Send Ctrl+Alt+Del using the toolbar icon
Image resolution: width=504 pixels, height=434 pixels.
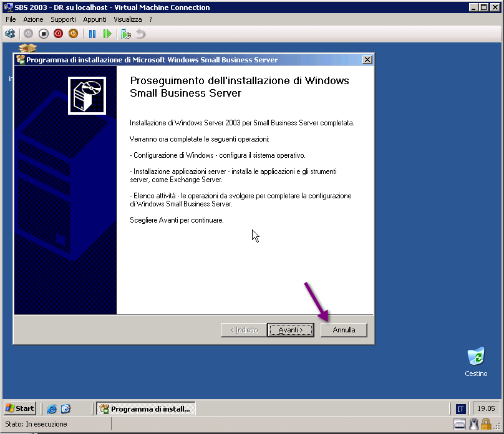click(10, 34)
